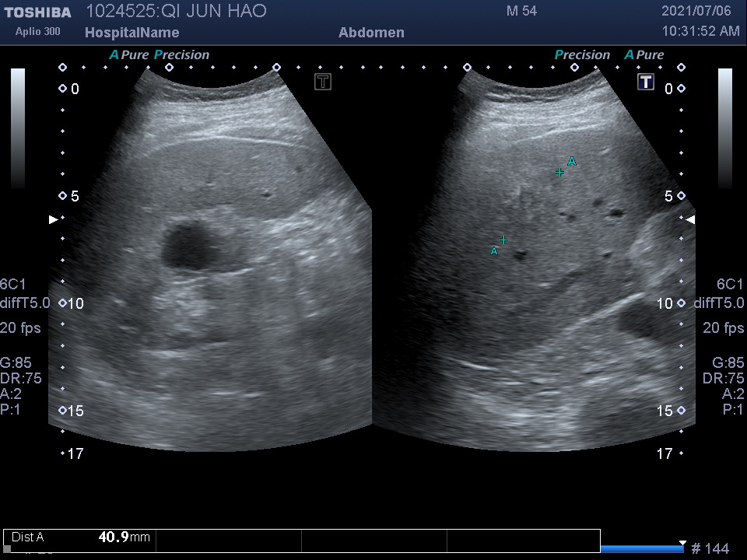
Task: Select the upper caliper A crosshair marker
Action: tap(560, 172)
